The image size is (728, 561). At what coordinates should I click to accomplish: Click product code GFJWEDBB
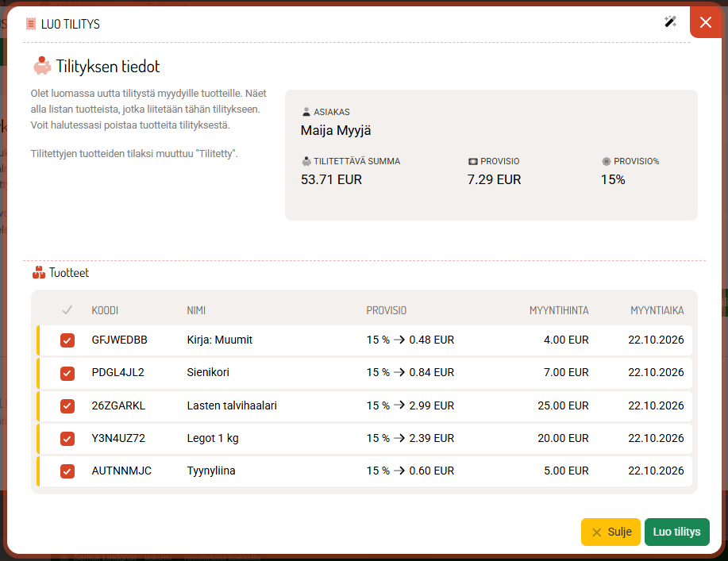point(119,340)
